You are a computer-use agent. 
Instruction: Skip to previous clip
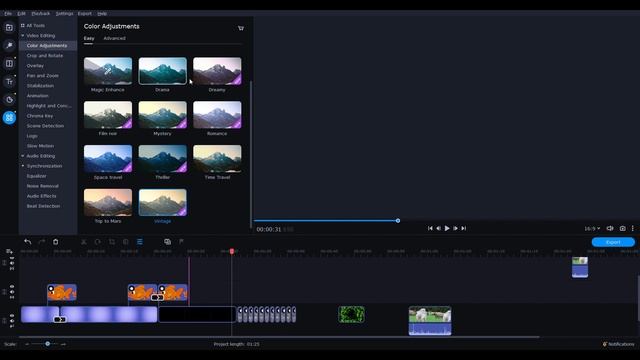click(x=430, y=228)
